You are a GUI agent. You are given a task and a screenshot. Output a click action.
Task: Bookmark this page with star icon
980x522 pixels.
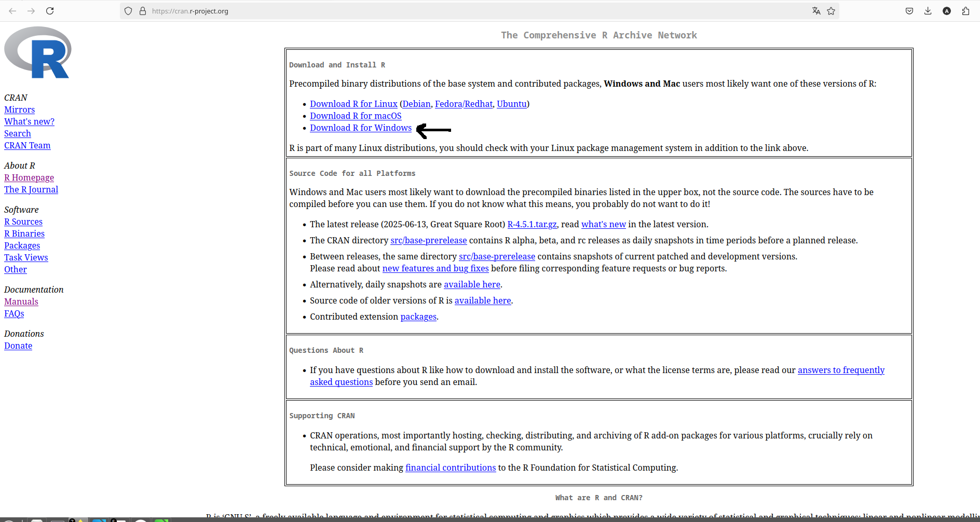tap(831, 11)
